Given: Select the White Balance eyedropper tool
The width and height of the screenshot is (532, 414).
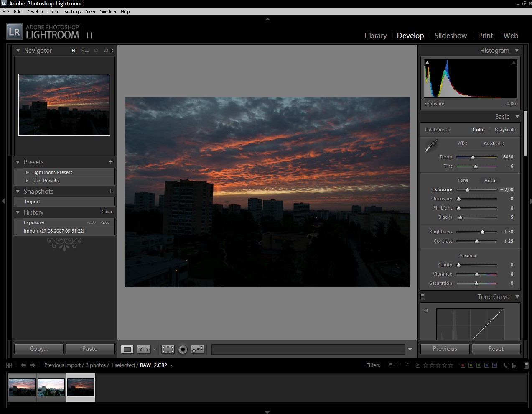Looking at the screenshot, I should tap(431, 146).
